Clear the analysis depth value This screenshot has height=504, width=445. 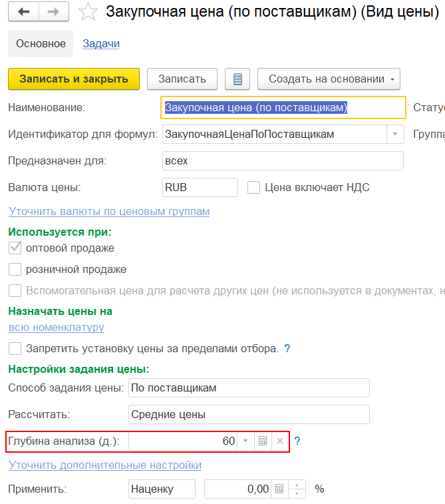point(280,441)
